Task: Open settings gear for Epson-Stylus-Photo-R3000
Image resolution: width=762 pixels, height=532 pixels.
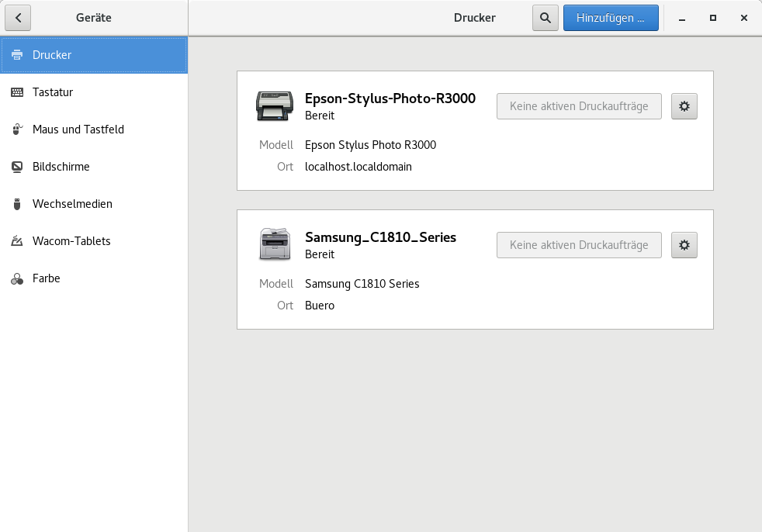Action: coord(684,106)
